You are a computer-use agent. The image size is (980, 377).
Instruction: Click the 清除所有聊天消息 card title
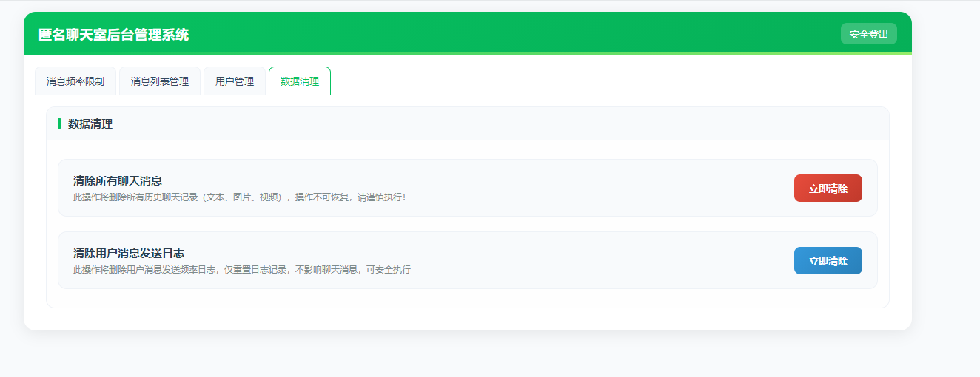(x=118, y=180)
